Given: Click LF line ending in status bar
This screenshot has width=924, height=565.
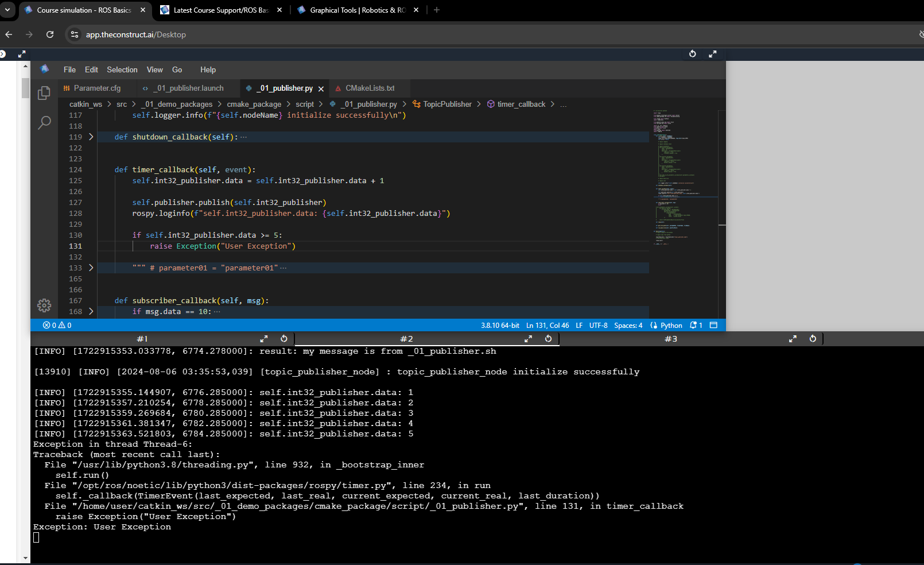Looking at the screenshot, I should [579, 325].
